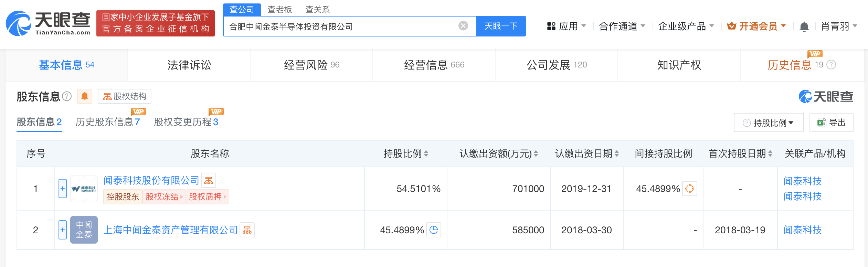Open equity structure icon for 上海中闻金泰资产管理有限公司
The image size is (868, 267).
pos(247,230)
